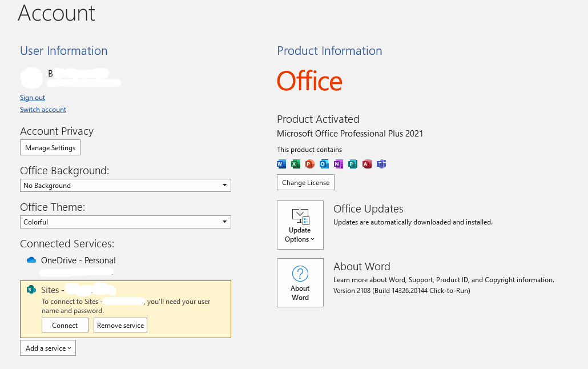
Task: Open the Update Options menu
Action: click(300, 225)
